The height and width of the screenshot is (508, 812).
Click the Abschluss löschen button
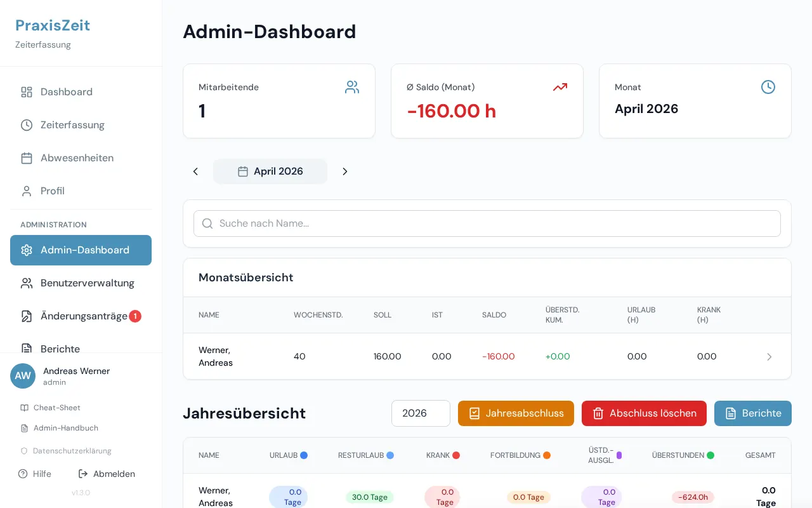click(644, 413)
